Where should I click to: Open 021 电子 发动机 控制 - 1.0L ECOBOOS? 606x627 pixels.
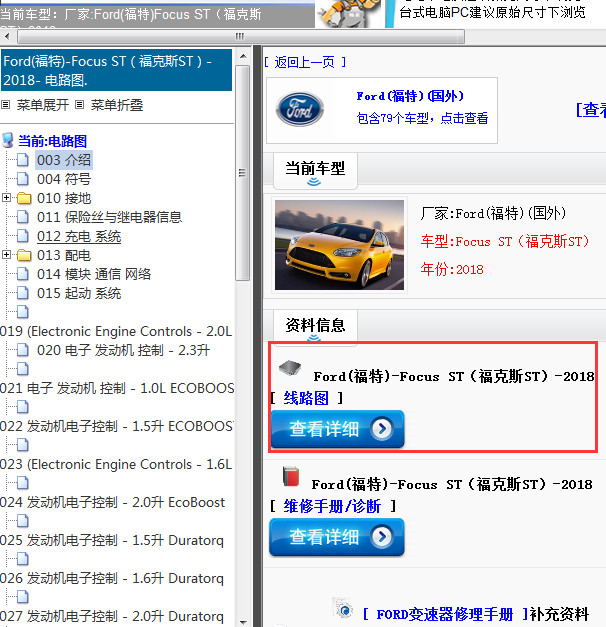tap(117, 388)
